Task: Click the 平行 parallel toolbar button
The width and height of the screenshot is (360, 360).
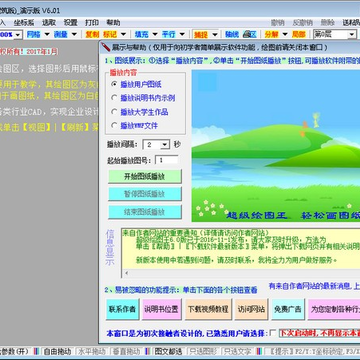Action: tap(169, 34)
